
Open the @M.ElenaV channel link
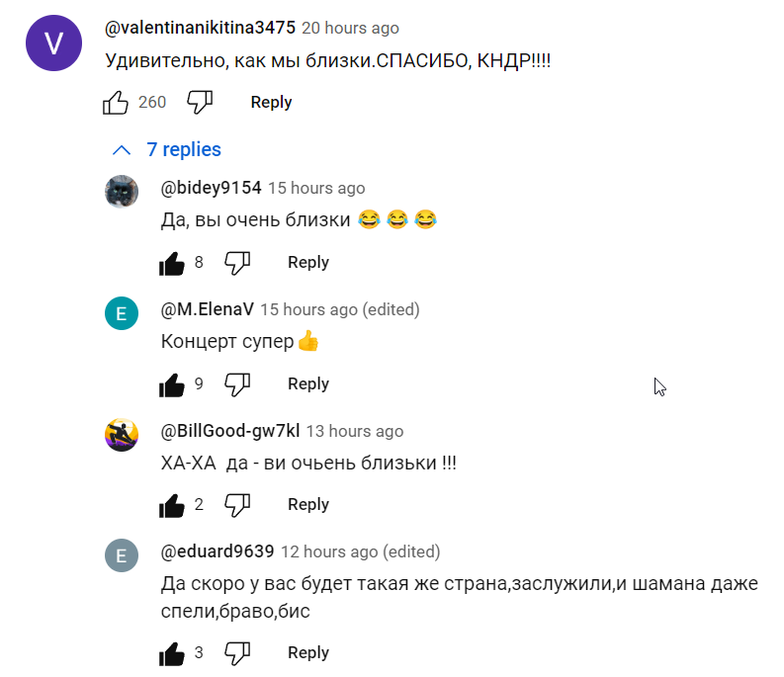point(207,309)
